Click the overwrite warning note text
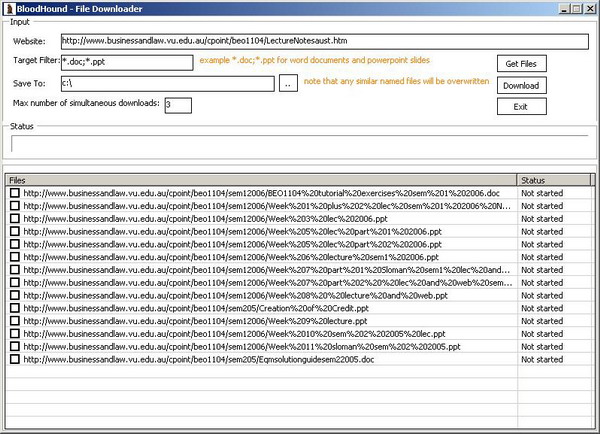The image size is (600, 434). (x=396, y=81)
